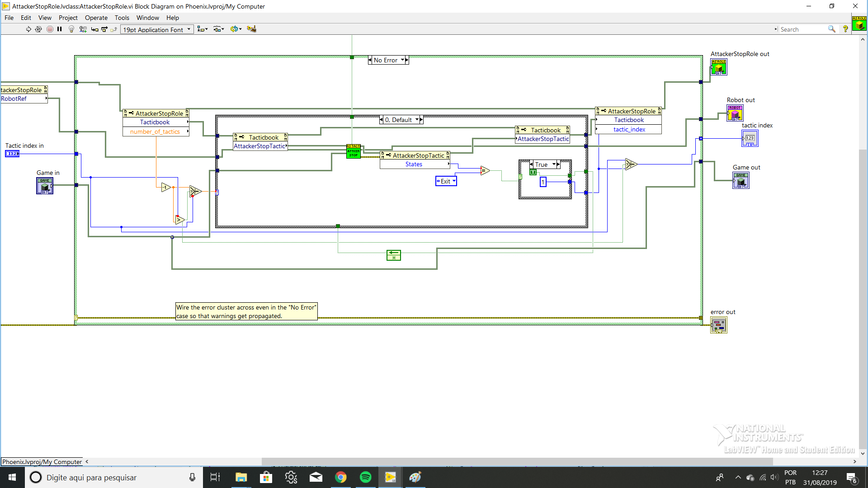Image resolution: width=868 pixels, height=488 pixels.
Task: Select the 'Wire the error cluster' comment
Action: pyautogui.click(x=246, y=311)
